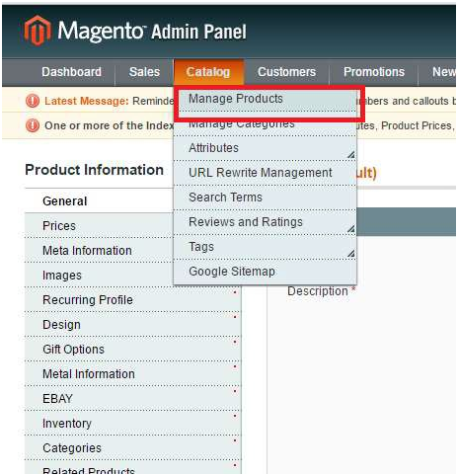Click the Magento logo icon
The height and width of the screenshot is (476, 458).
coord(38,31)
